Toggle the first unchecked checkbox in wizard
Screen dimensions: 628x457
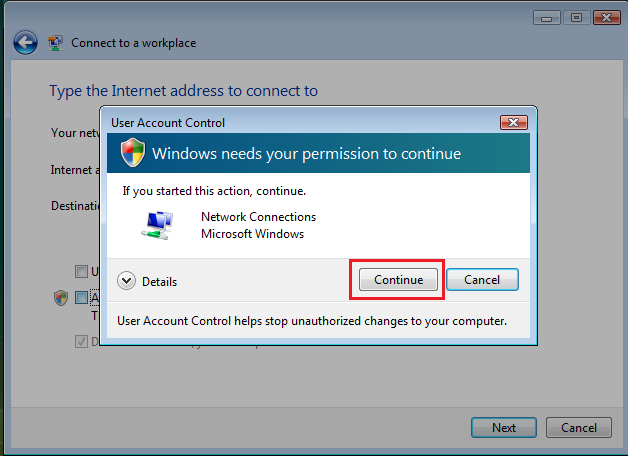[x=81, y=271]
